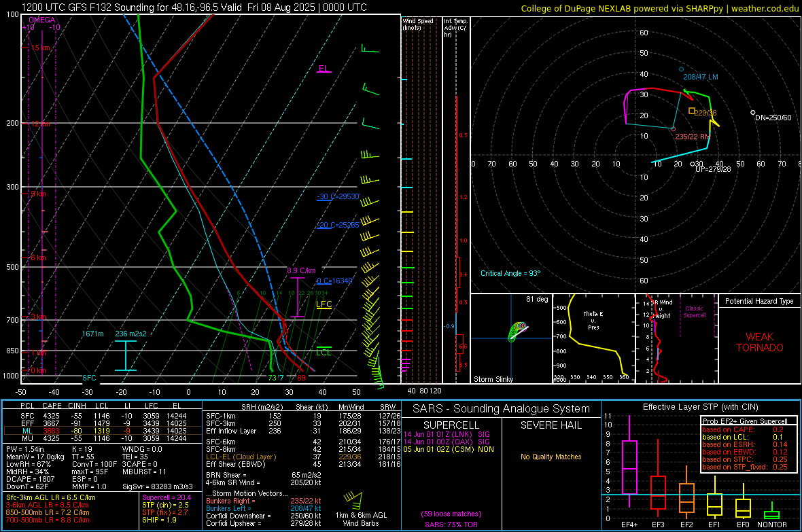Click the Critical Angle = 93° text

(510, 273)
